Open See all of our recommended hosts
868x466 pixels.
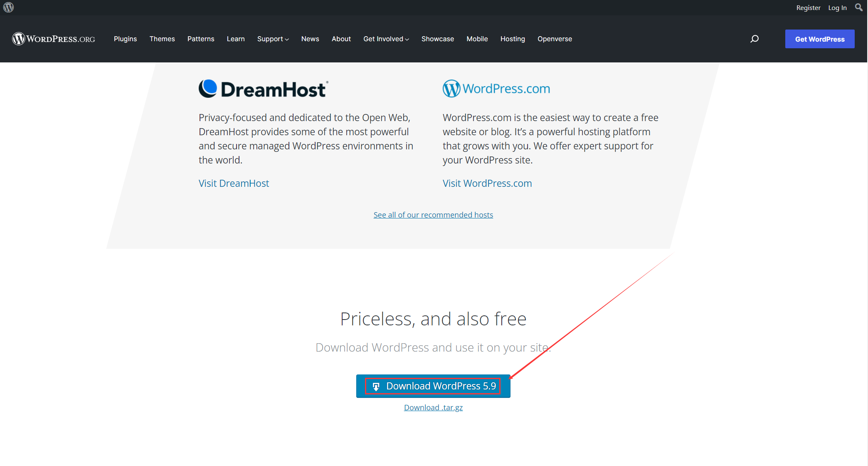(x=433, y=215)
